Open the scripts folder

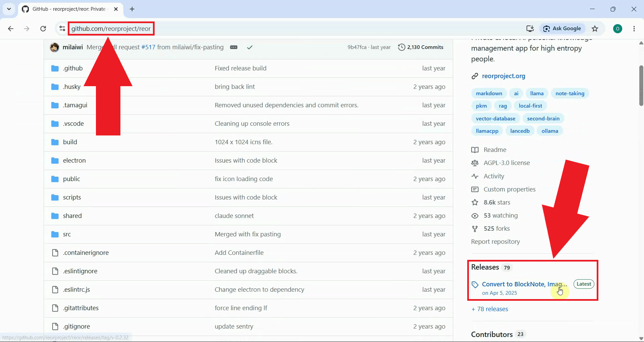(x=72, y=197)
